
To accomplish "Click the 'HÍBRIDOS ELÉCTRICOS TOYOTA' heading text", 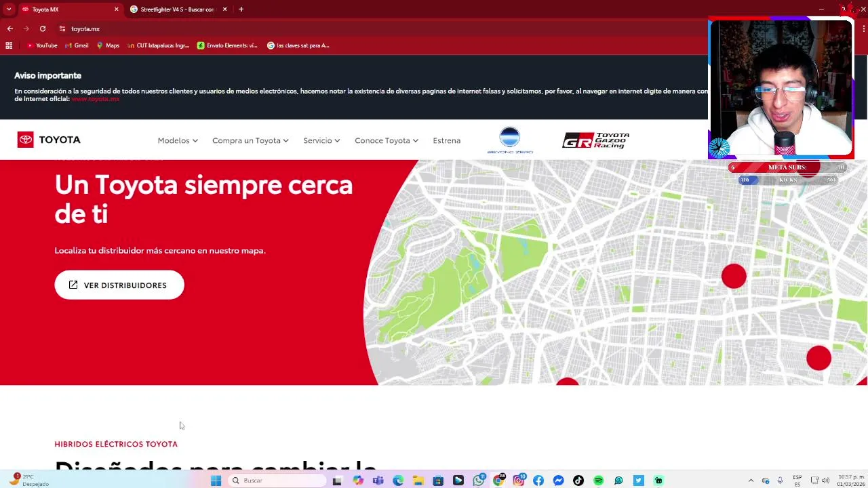I will [x=116, y=444].
